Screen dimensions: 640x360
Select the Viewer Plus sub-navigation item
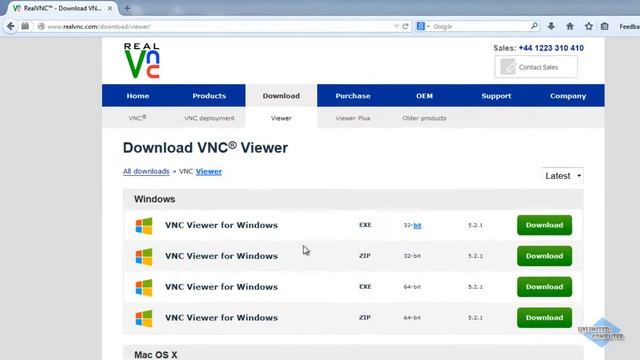click(353, 118)
